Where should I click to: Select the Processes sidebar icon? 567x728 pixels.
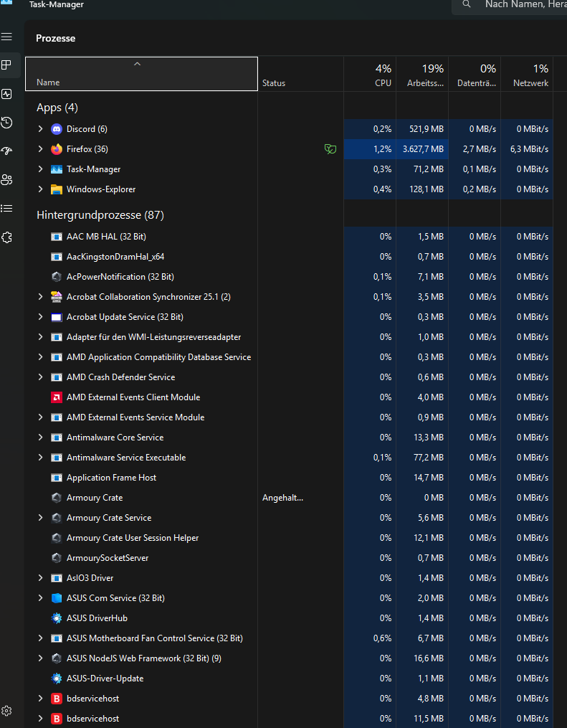6,65
